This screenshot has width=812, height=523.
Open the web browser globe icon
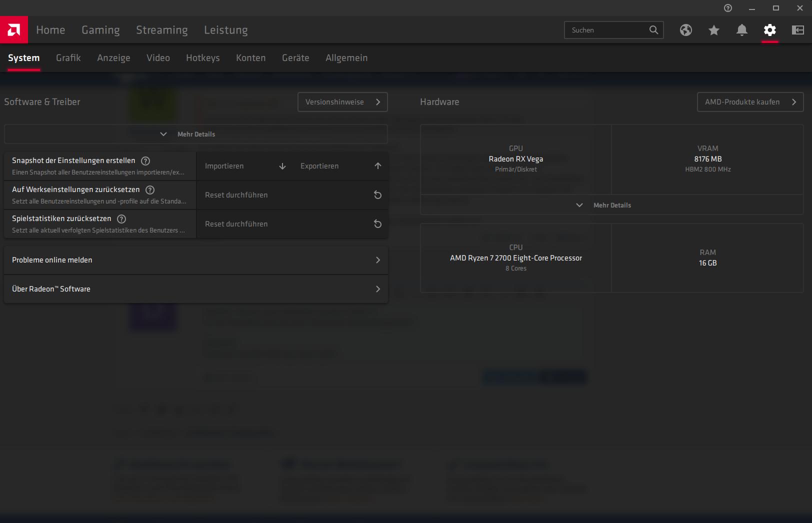tap(686, 30)
